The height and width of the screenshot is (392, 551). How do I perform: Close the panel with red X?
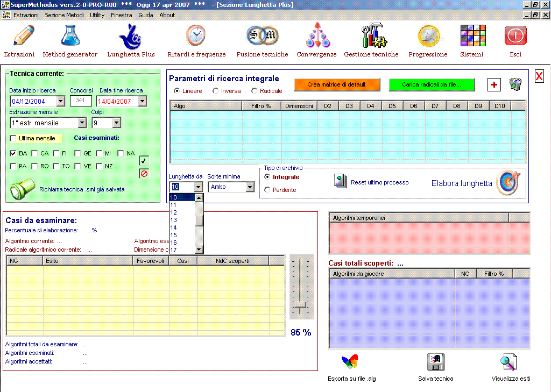pos(539,76)
